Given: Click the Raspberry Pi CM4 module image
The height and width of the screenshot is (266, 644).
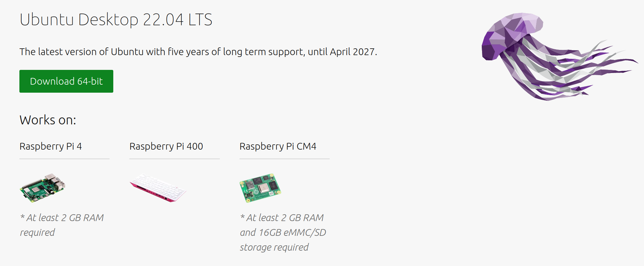Looking at the screenshot, I should pos(260,188).
